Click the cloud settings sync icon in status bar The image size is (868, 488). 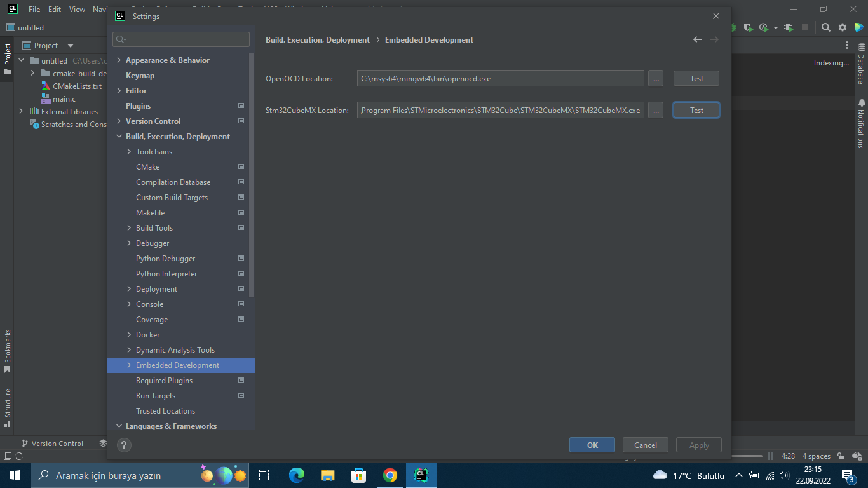pyautogui.click(x=857, y=456)
